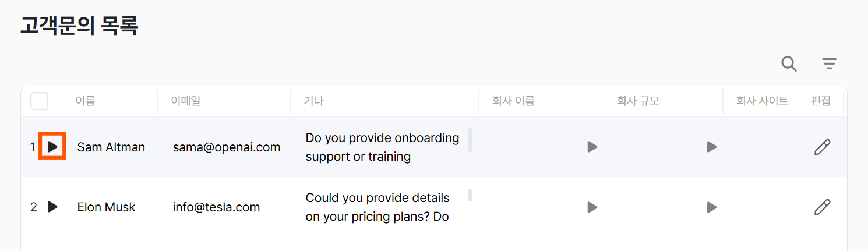Click the 이메일 column header
Screen dimensions: 868x251
coord(186,101)
